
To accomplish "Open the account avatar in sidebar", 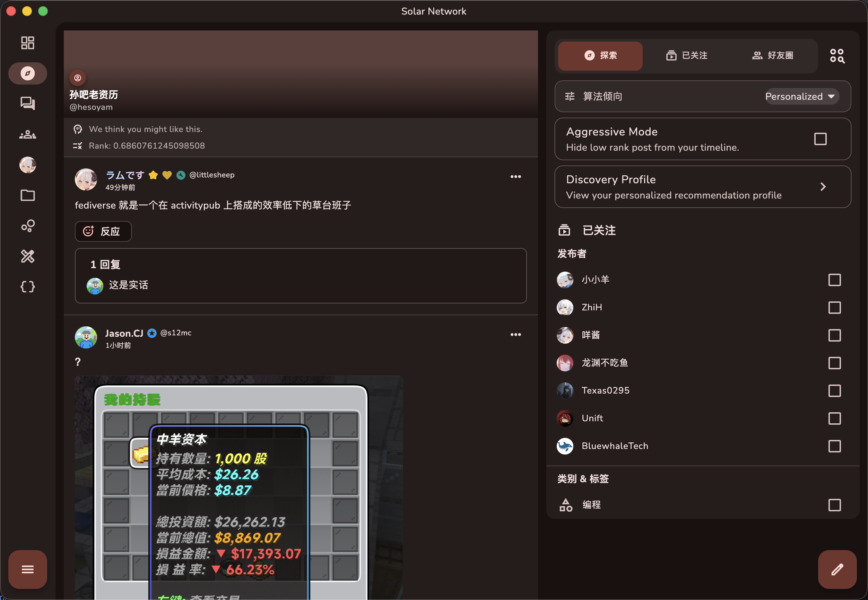I will 27,165.
